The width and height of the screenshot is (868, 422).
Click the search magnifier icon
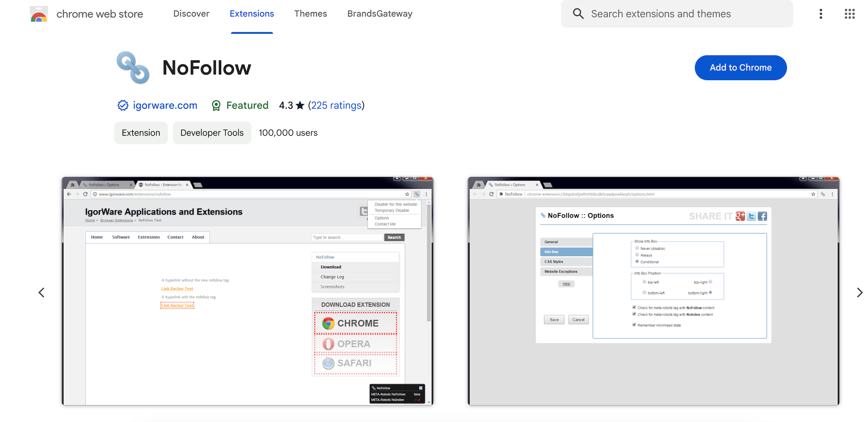578,14
